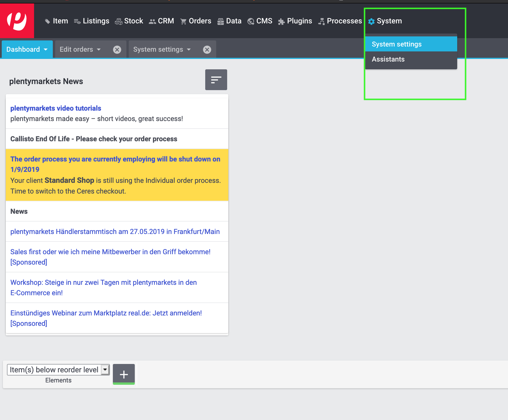Open Händlerstammtisch Frankfurt/Main news link

tap(115, 232)
